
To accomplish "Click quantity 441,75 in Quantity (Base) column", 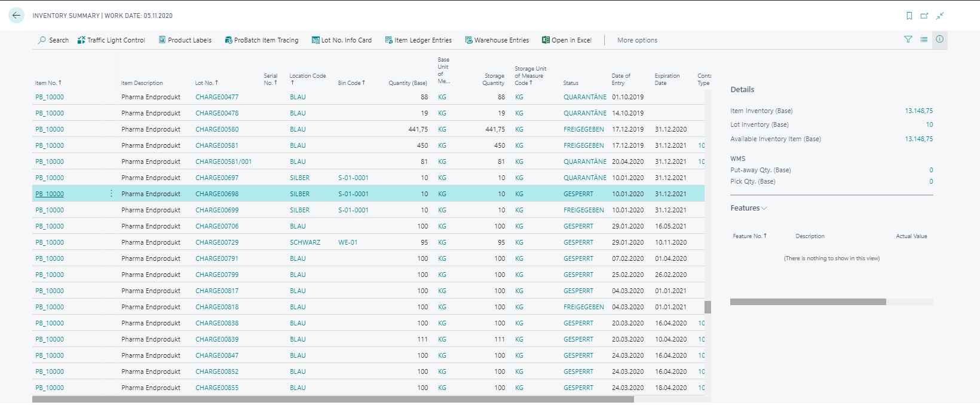I will [x=418, y=129].
